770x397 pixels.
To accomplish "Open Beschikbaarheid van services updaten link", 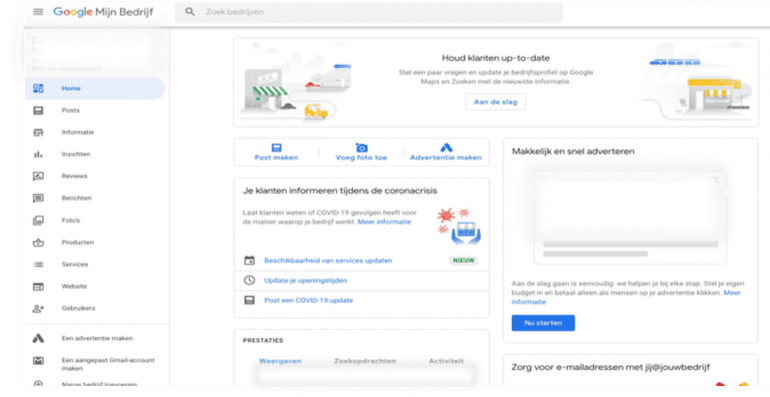I will click(328, 260).
